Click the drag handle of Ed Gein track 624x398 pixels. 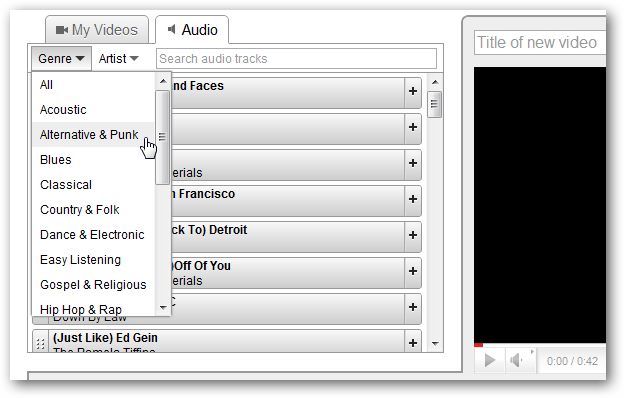coord(40,343)
